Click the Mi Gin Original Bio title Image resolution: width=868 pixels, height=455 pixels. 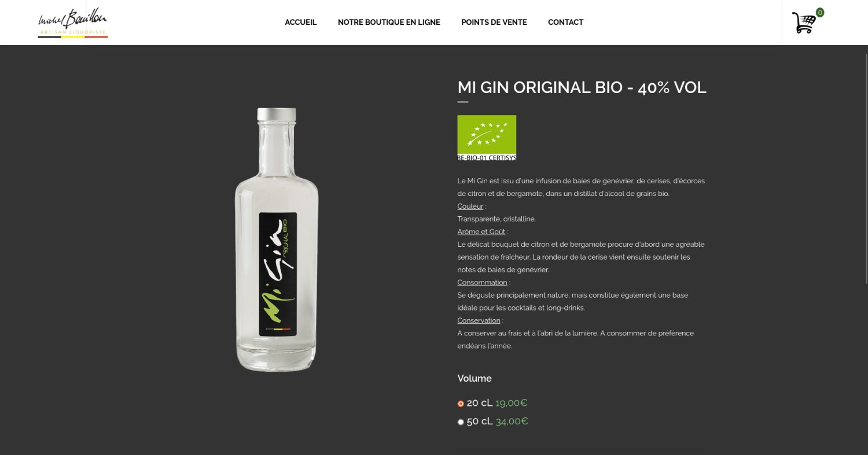[582, 87]
